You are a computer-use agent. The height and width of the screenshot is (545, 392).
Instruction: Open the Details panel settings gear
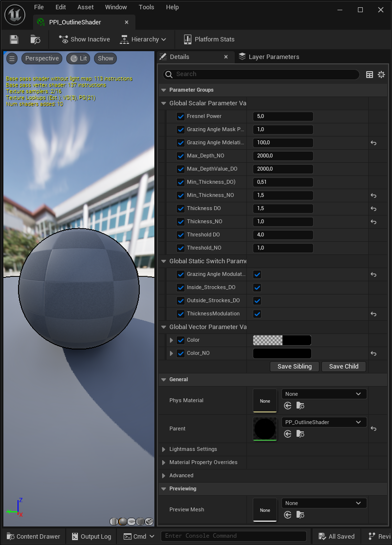pyautogui.click(x=381, y=75)
